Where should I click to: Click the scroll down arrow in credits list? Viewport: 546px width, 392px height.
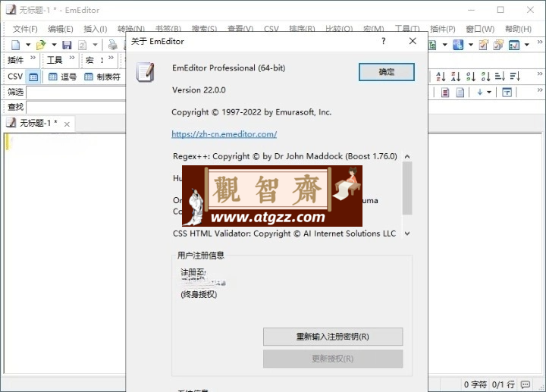[407, 234]
